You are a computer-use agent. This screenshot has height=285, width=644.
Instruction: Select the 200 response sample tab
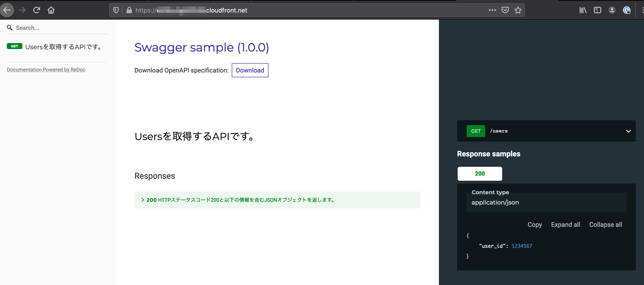coord(479,174)
